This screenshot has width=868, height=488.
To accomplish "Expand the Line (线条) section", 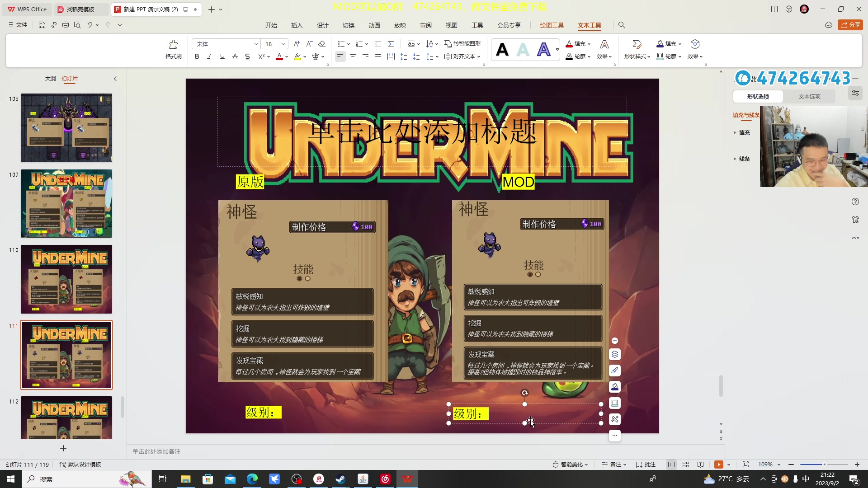I will point(741,159).
